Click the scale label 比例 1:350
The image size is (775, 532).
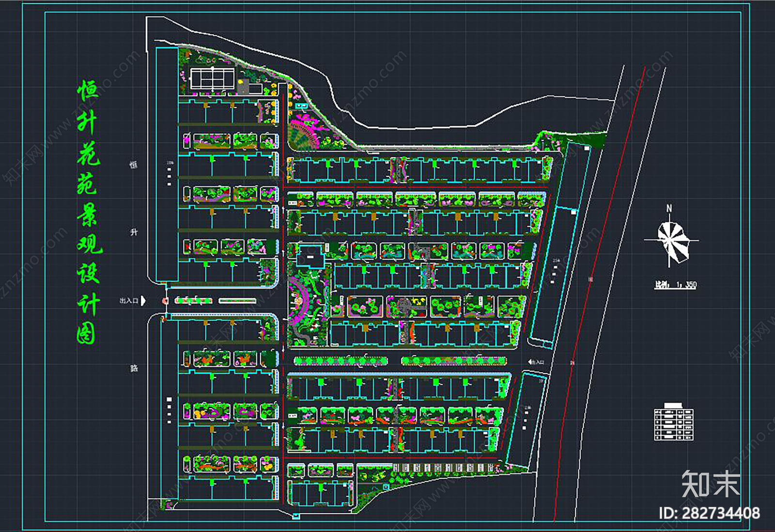[676, 285]
